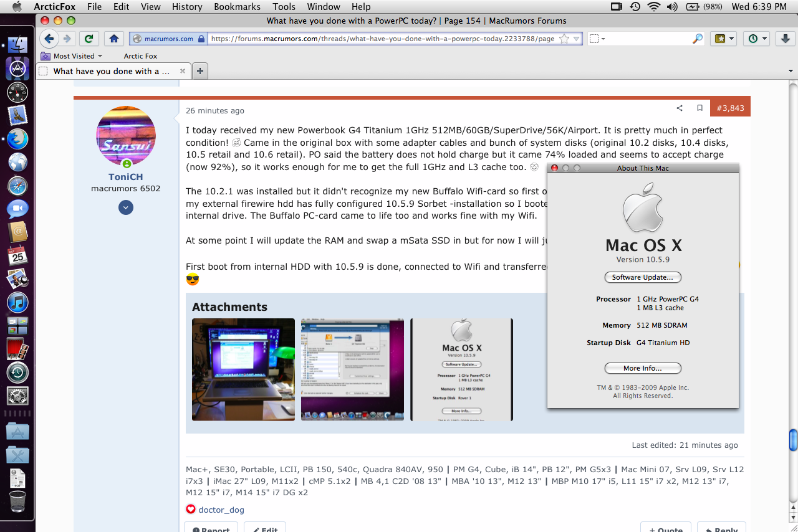
Task: Open a new tab with the plus button
Action: point(200,71)
